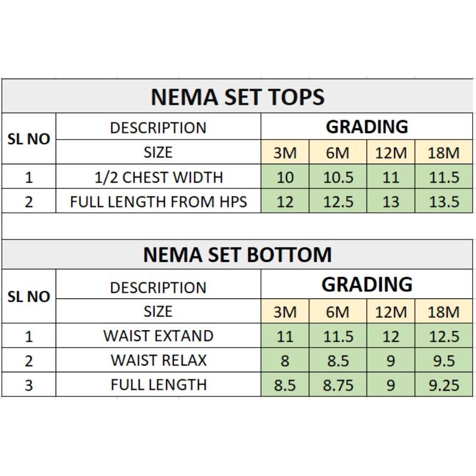Click the waist relax 9.5 value cell
Image resolution: width=476 pixels, height=476 pixels.
444,360
